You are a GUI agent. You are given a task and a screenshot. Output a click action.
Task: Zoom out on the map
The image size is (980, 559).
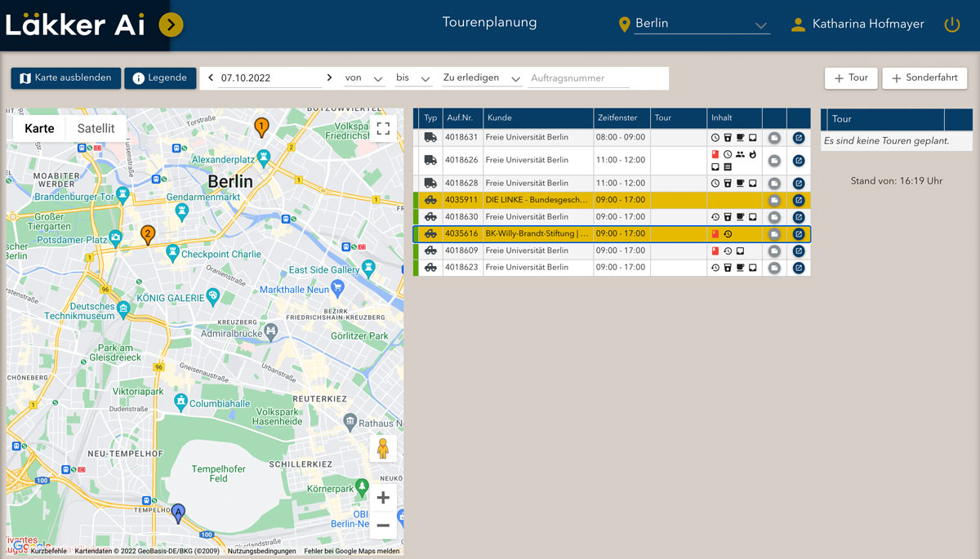click(382, 526)
